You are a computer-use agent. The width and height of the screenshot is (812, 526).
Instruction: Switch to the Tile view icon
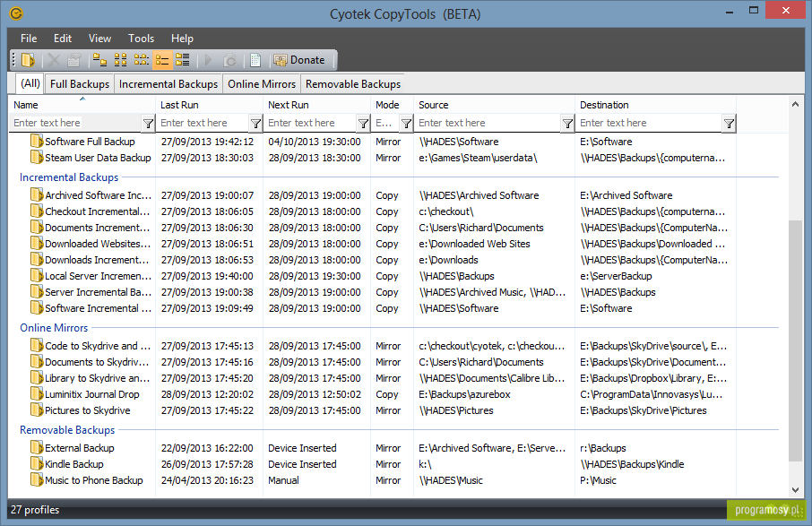[x=182, y=60]
